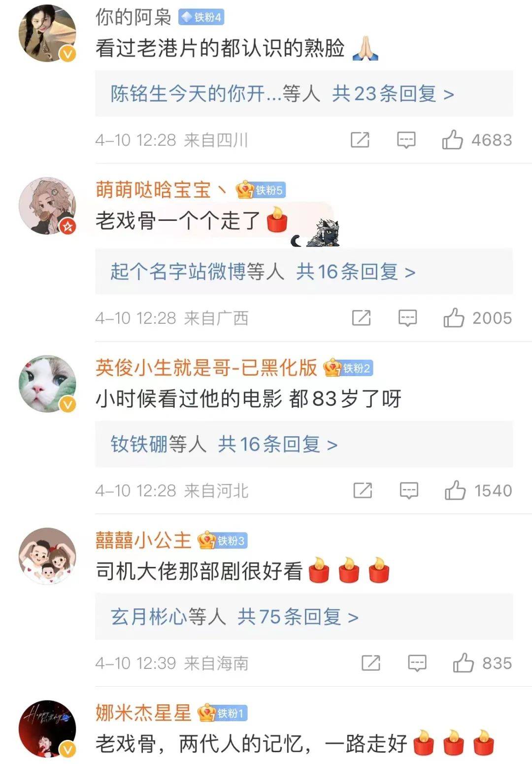
Task: Share the comment from 广西
Action: 362,318
